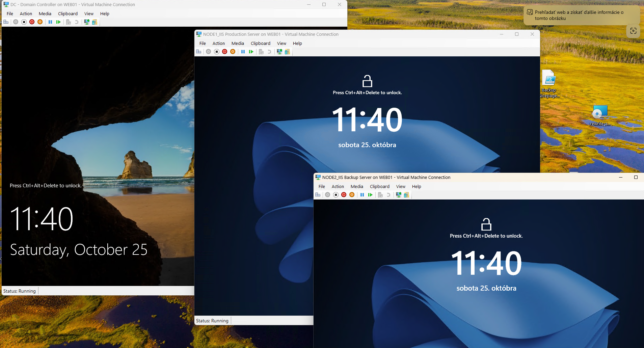The image size is (644, 348).
Task: Pause the DC Domain Controller VM
Action: tap(50, 22)
